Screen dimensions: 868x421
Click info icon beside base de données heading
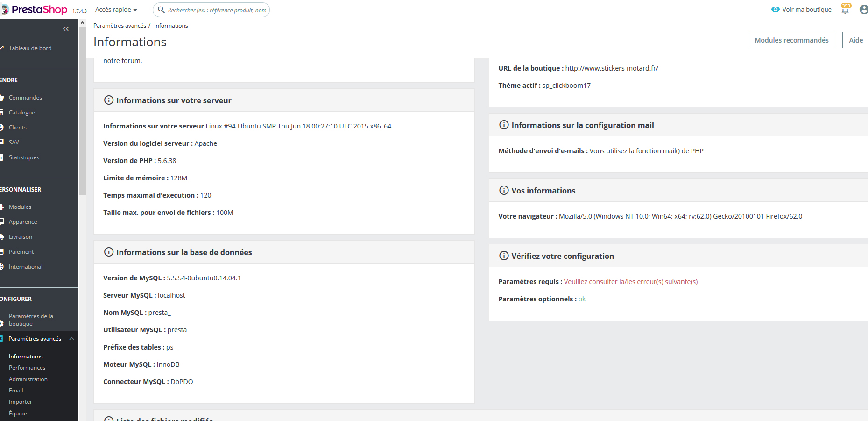109,252
